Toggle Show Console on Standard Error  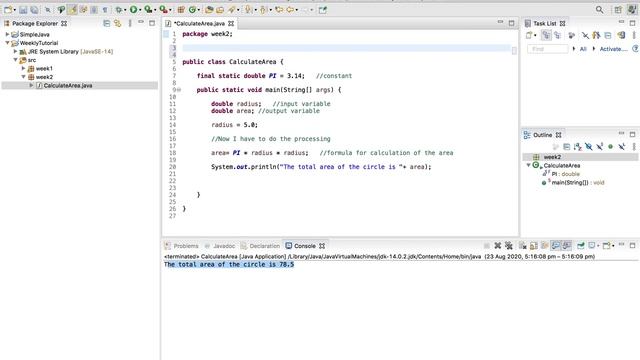(567, 246)
